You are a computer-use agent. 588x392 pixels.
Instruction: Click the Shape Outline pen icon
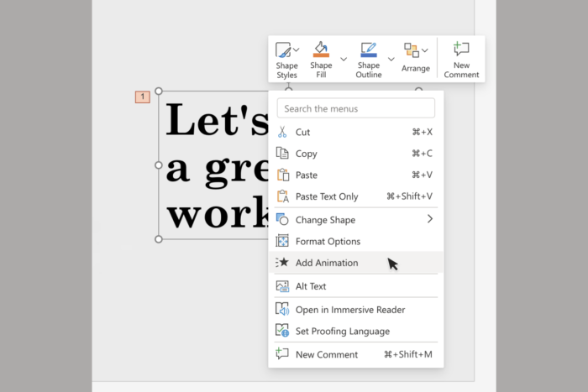369,50
